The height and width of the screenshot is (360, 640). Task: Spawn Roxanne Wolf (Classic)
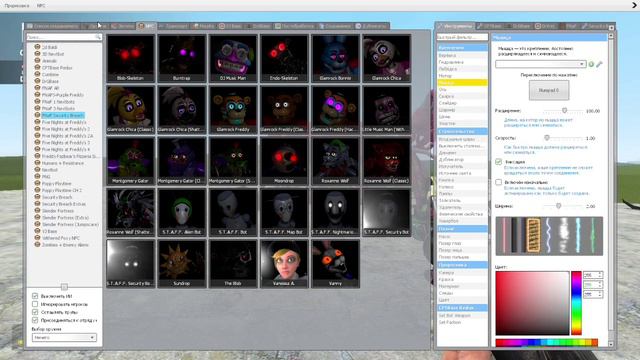pyautogui.click(x=387, y=161)
